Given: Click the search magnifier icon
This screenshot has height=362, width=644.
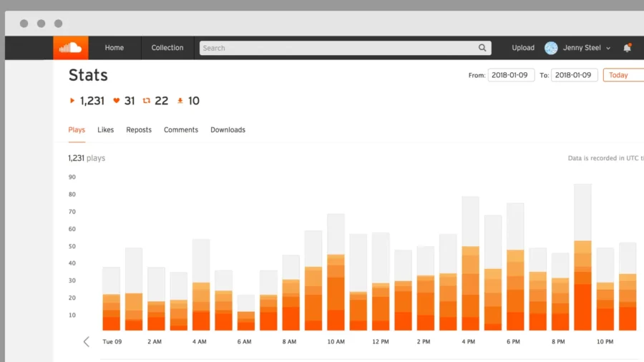Looking at the screenshot, I should 483,48.
